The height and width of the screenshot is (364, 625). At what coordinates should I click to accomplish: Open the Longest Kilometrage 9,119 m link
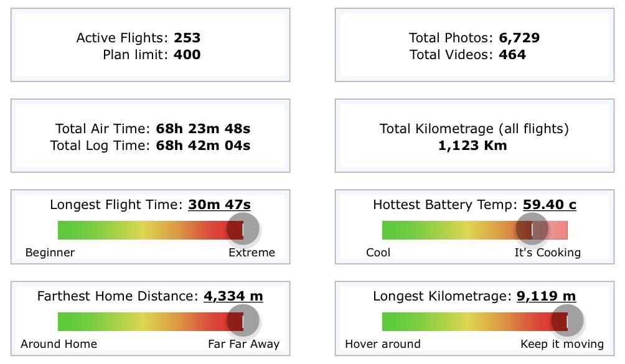[x=546, y=296]
